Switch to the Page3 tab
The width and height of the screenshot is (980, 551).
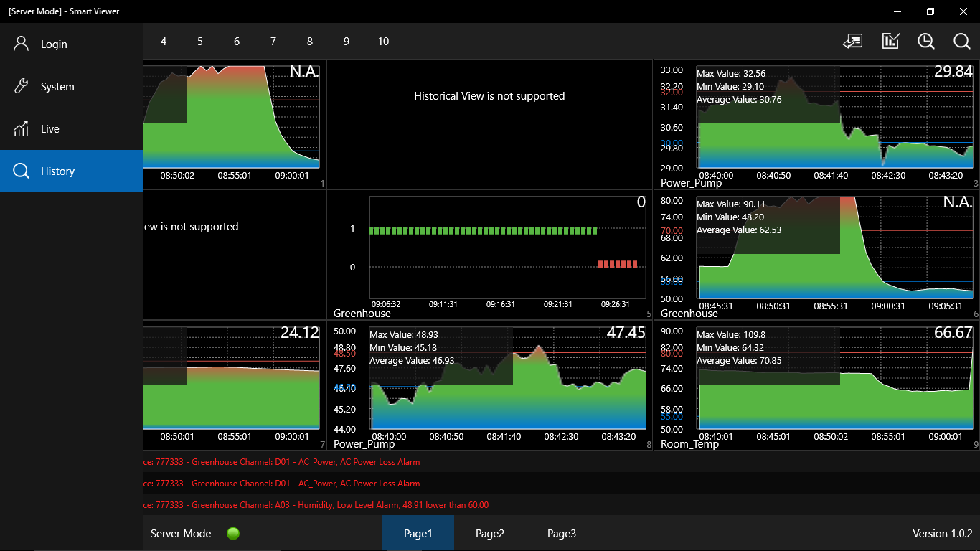coord(562,533)
